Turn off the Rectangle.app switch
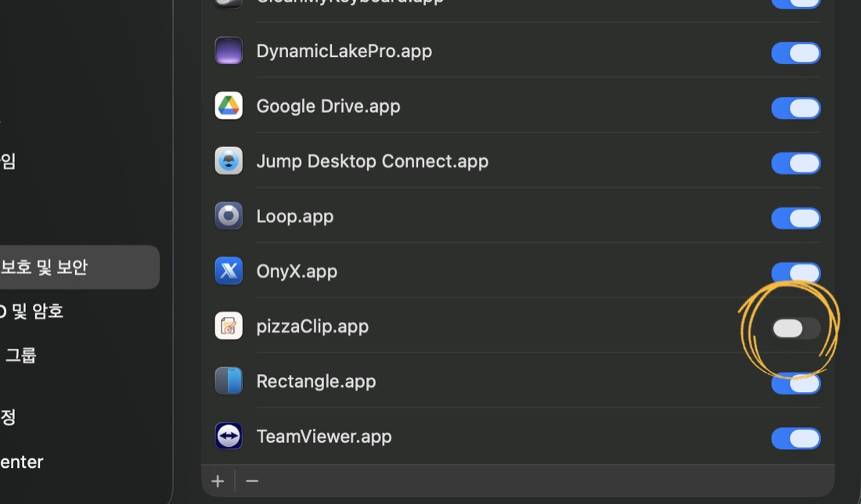 click(796, 383)
